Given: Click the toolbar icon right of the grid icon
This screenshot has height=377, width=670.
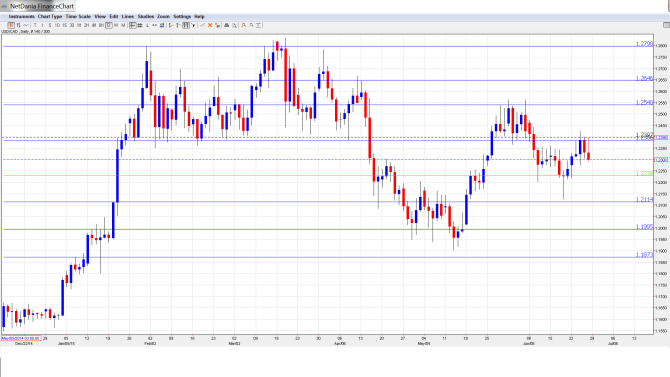Looking at the screenshot, I should [147, 26].
